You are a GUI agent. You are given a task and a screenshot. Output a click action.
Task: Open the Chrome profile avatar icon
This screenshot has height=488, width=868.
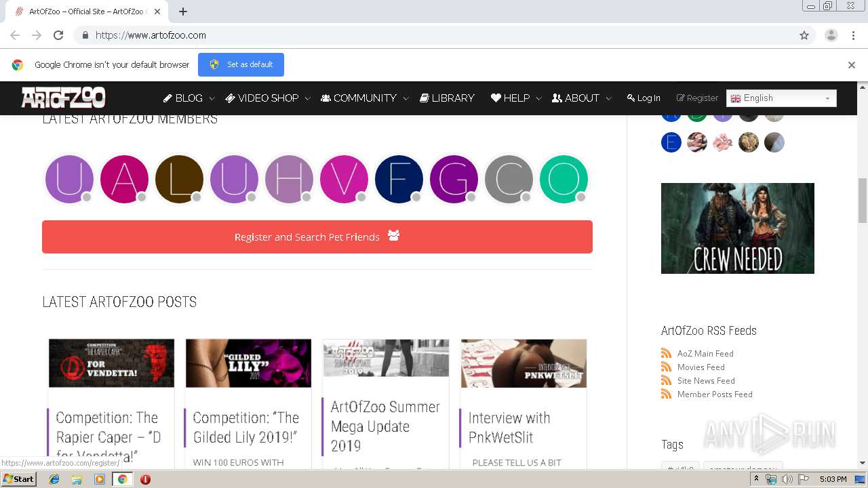831,35
